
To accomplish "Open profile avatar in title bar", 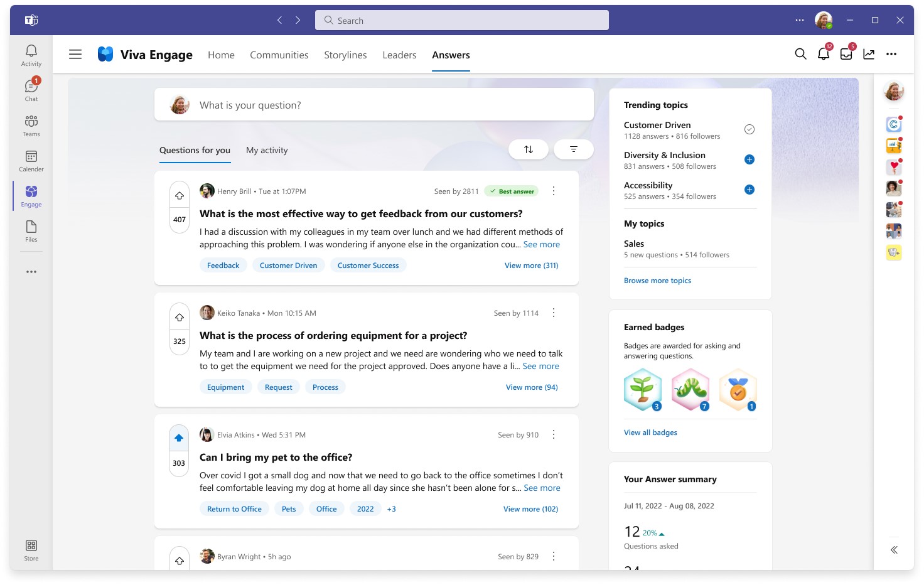I will pyautogui.click(x=824, y=20).
